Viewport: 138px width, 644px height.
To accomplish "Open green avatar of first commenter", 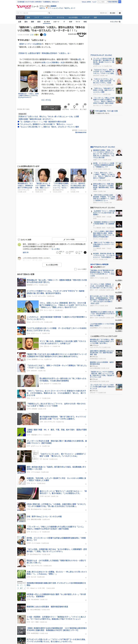I will pos(19,245).
